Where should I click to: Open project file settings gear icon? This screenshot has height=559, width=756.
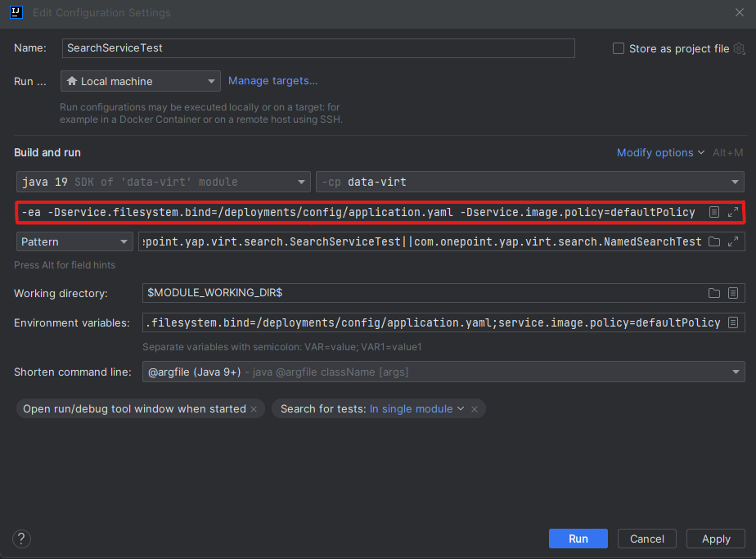pos(739,48)
